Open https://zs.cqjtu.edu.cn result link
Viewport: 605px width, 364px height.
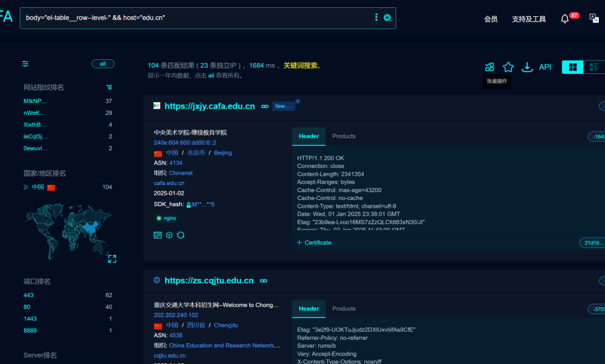point(209,281)
